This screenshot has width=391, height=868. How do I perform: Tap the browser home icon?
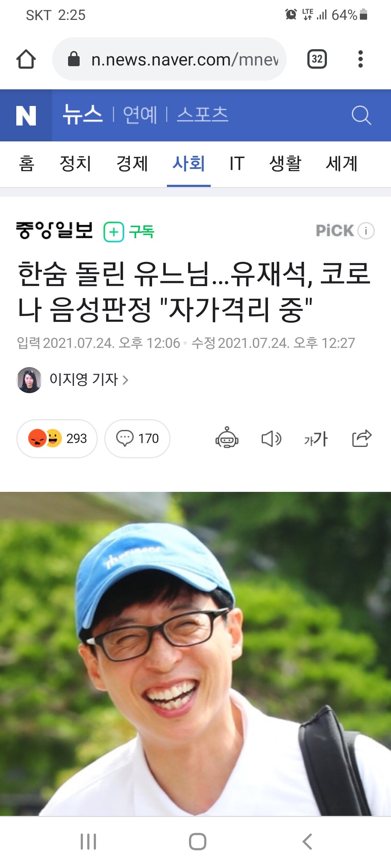26,59
